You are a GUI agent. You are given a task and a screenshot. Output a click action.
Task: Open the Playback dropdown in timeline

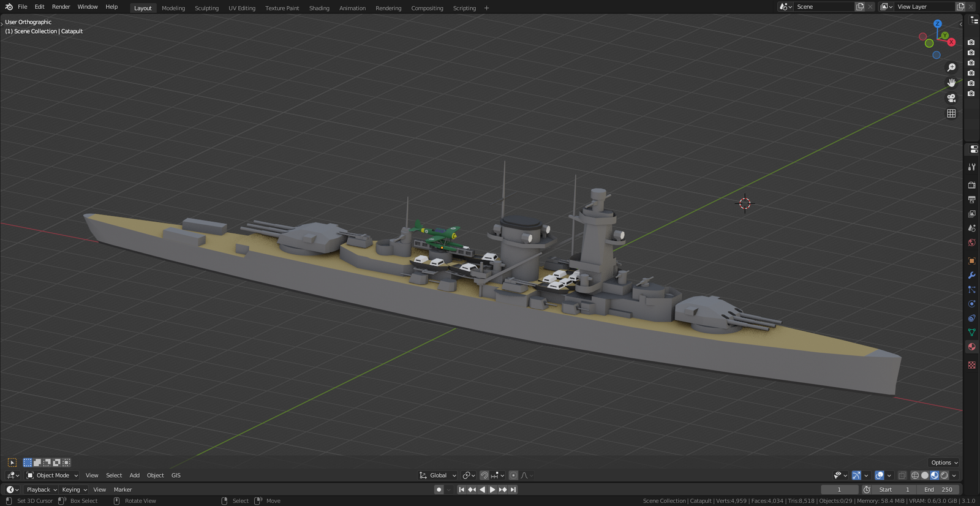tap(42, 489)
